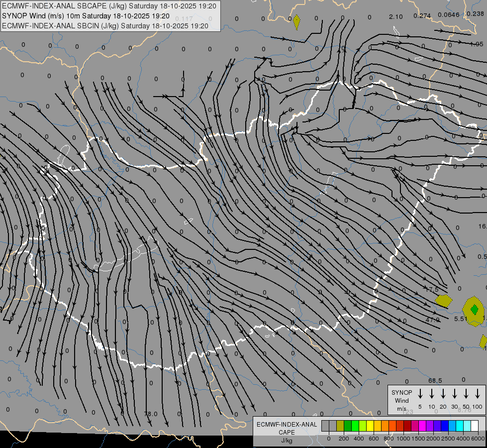The image size is (487, 448).
Task: Pick the sky blue swatch in the CAPE scale
Action: tap(452, 426)
